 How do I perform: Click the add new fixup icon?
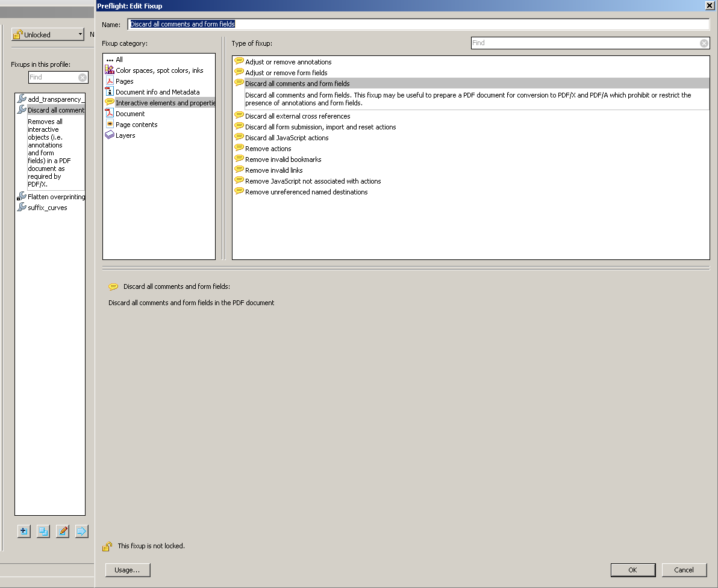24,531
